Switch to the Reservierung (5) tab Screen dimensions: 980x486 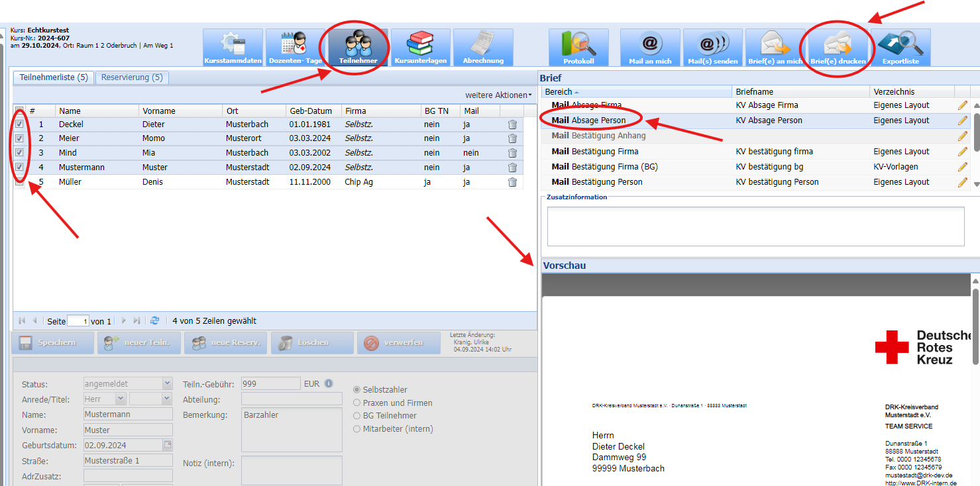click(x=132, y=77)
